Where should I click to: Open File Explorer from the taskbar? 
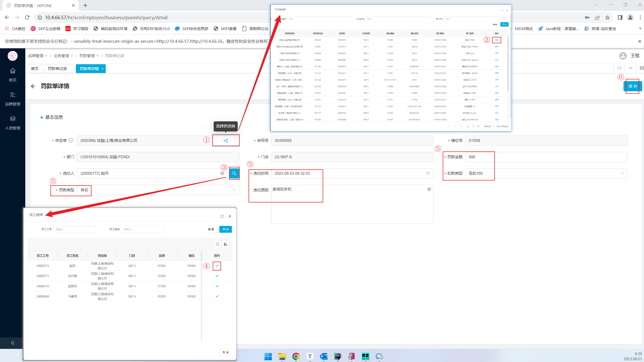pos(282,356)
